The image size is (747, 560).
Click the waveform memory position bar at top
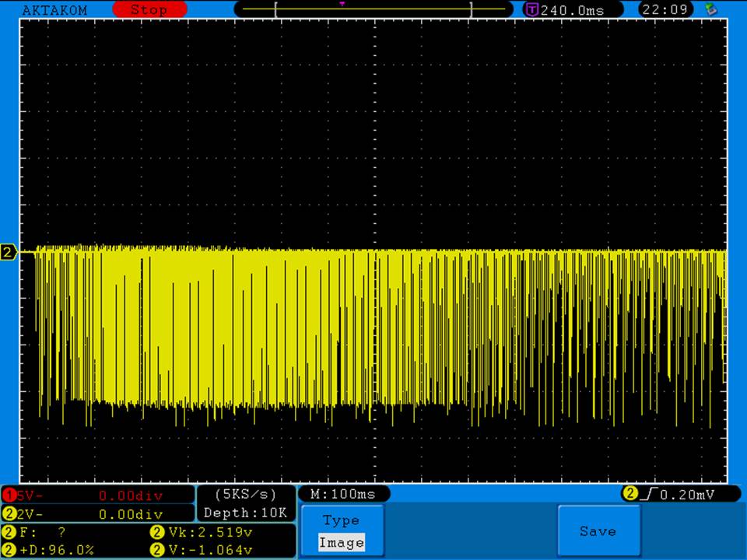(x=373, y=10)
